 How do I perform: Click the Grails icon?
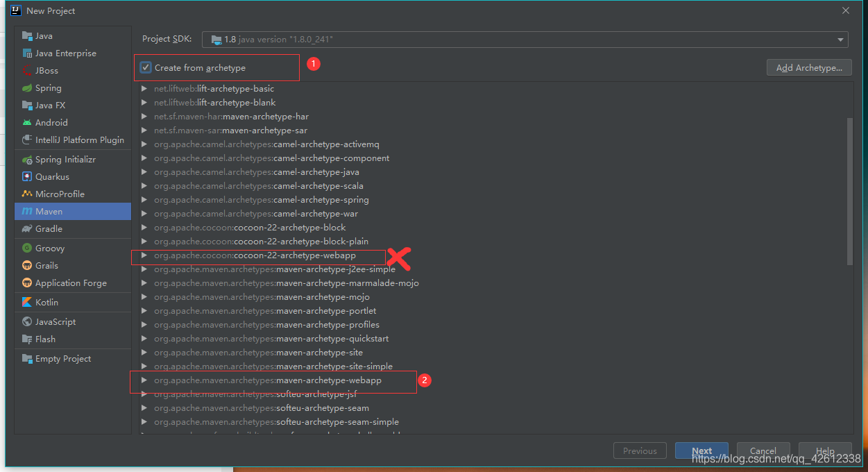[x=27, y=266]
